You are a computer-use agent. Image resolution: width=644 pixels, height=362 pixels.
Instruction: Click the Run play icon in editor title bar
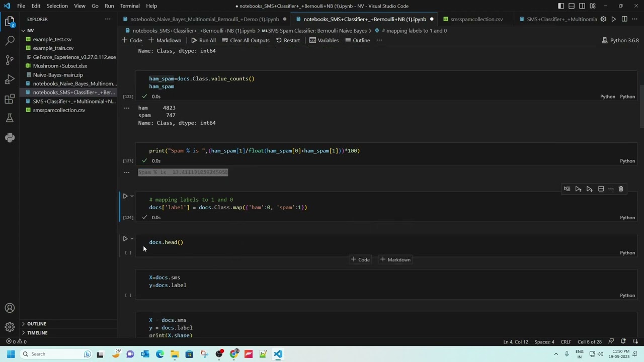[613, 19]
